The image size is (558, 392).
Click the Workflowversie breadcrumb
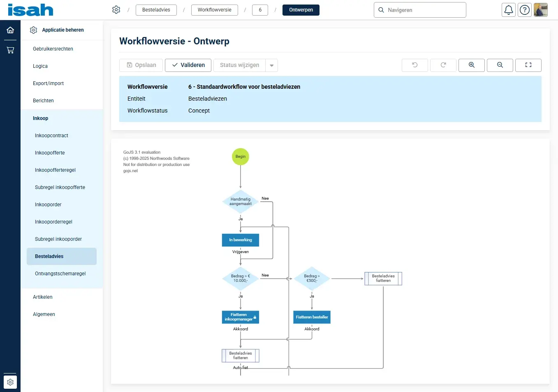coord(214,10)
